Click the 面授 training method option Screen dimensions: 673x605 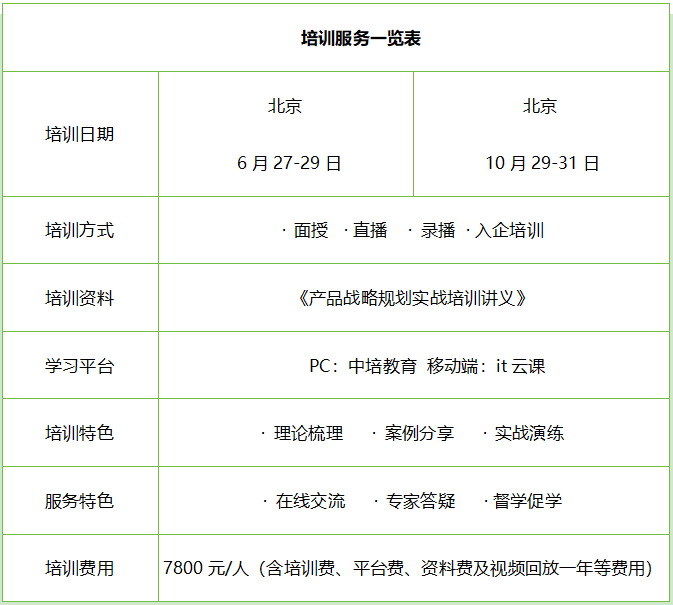tap(310, 230)
